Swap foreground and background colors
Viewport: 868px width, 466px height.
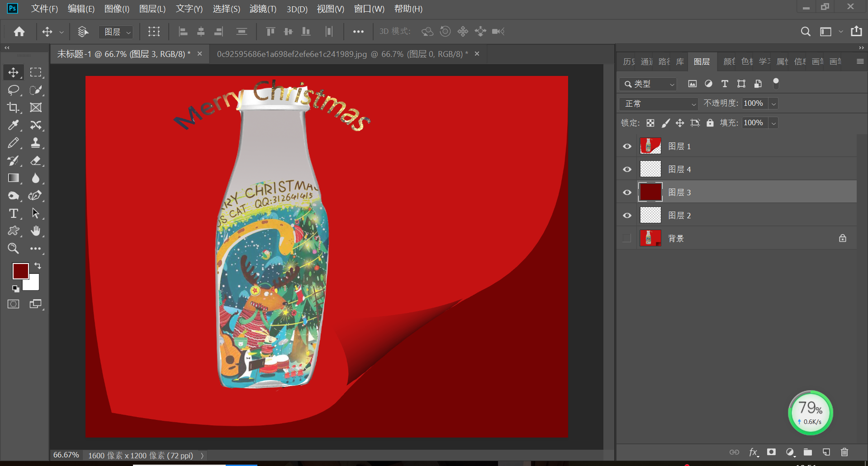tap(38, 266)
